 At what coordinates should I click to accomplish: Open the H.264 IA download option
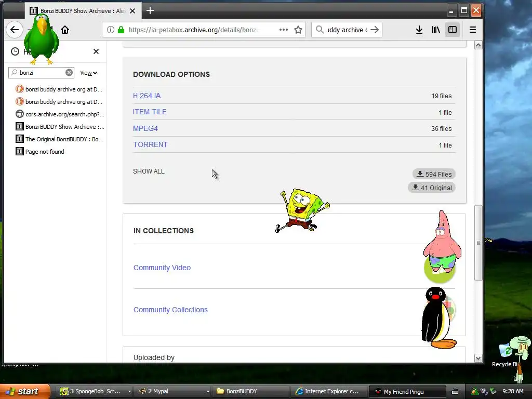(x=147, y=96)
